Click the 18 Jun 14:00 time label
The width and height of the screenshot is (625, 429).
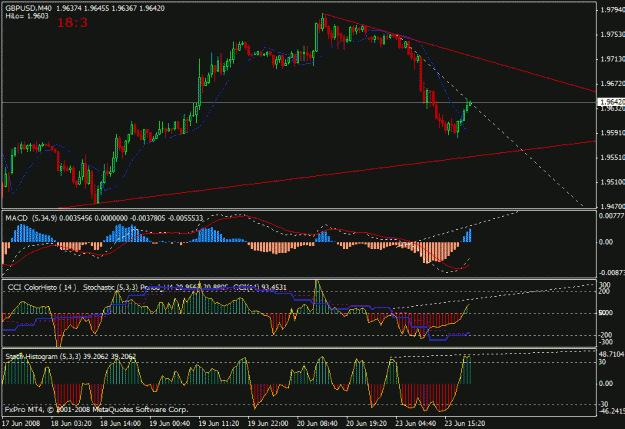coord(120,423)
